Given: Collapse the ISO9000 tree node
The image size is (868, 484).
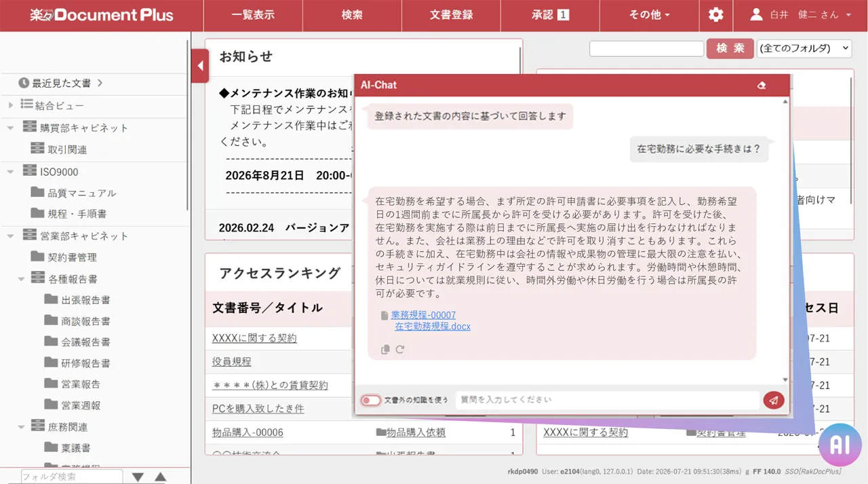Looking at the screenshot, I should tap(11, 172).
